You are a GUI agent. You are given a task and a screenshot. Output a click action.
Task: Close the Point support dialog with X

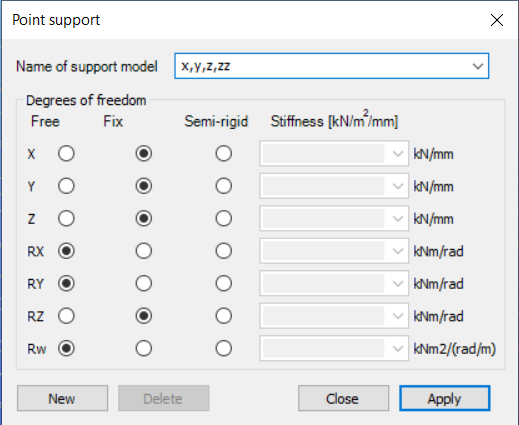point(497,20)
